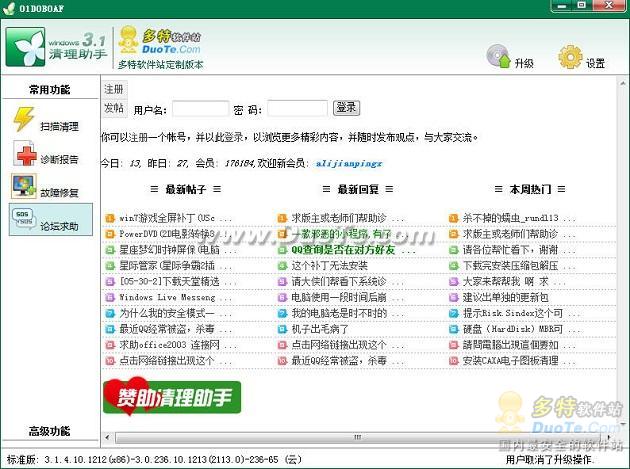Click rank icon beside PowerDVD post
The image size is (630, 469).
[x=110, y=234]
